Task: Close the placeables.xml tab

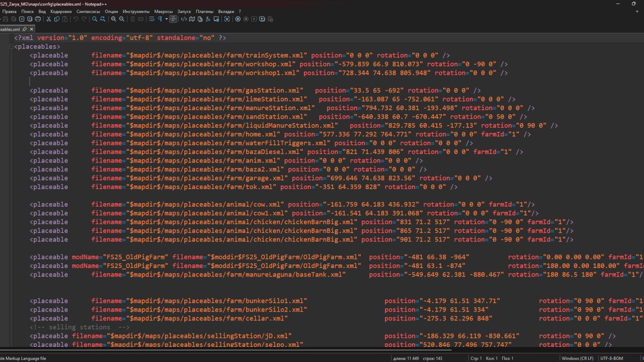Action: pyautogui.click(x=31, y=29)
